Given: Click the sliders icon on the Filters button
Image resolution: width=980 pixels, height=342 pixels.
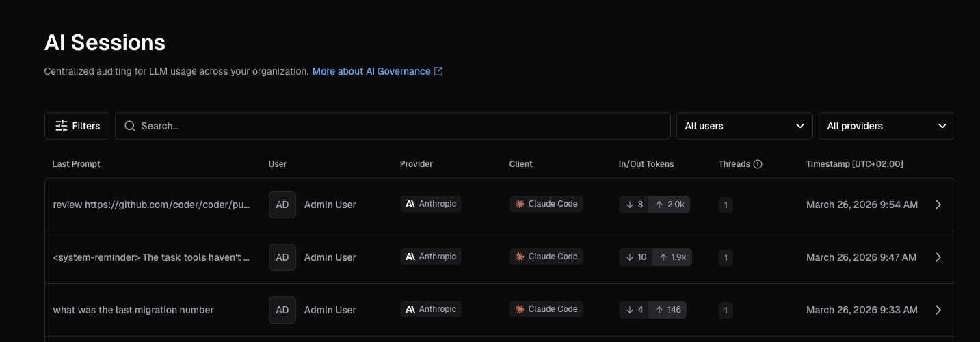Looking at the screenshot, I should [62, 126].
